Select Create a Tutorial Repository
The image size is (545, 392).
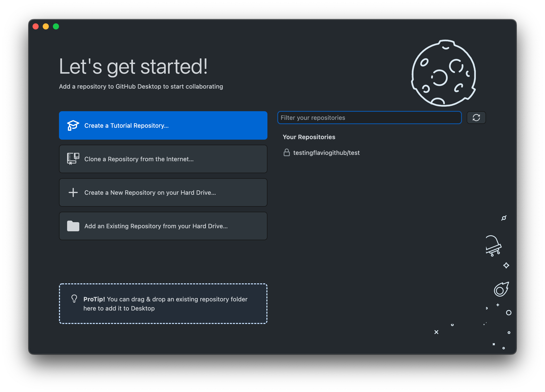[163, 125]
